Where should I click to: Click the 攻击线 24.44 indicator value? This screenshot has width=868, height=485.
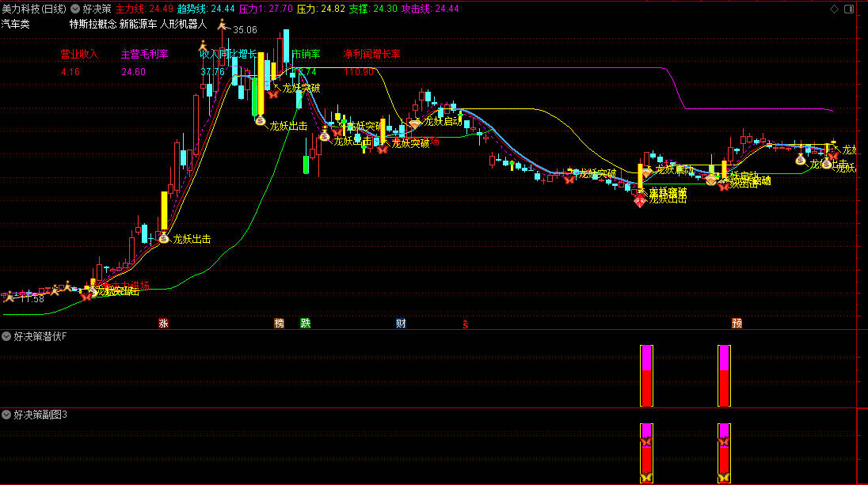click(x=430, y=9)
